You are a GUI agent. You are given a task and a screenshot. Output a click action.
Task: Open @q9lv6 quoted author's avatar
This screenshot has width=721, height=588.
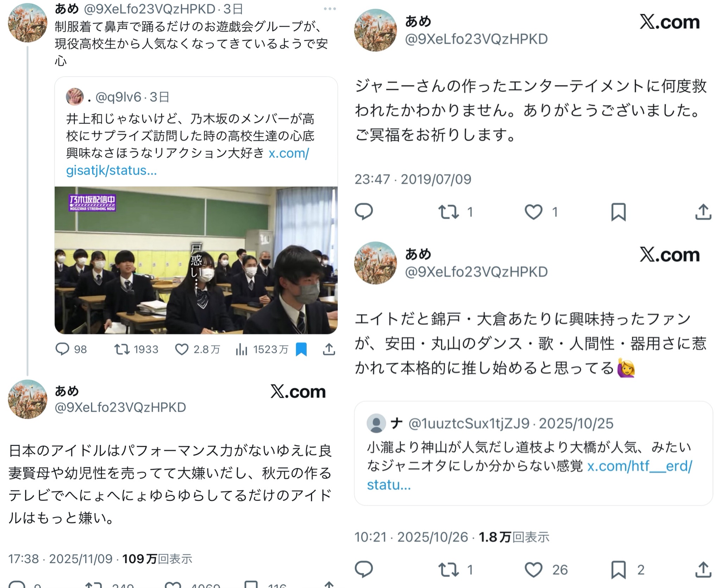click(75, 97)
